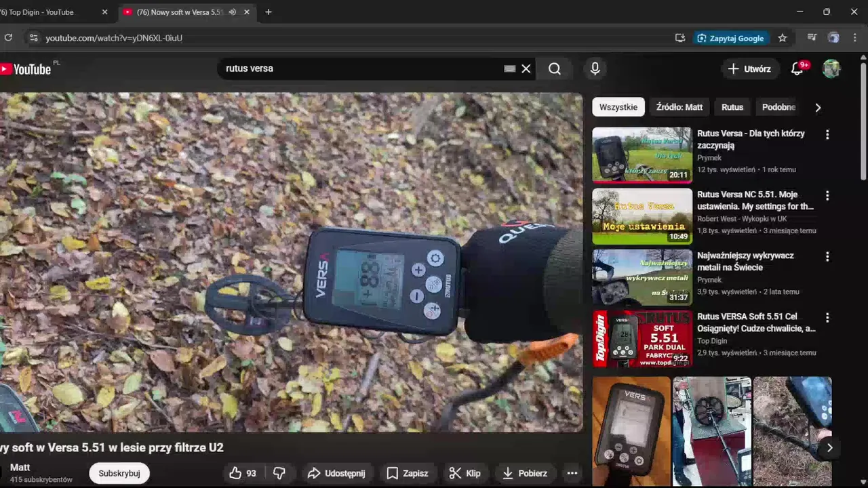Screen dimensions: 868x488
Task: Like the video with thumbs up
Action: pos(243,473)
